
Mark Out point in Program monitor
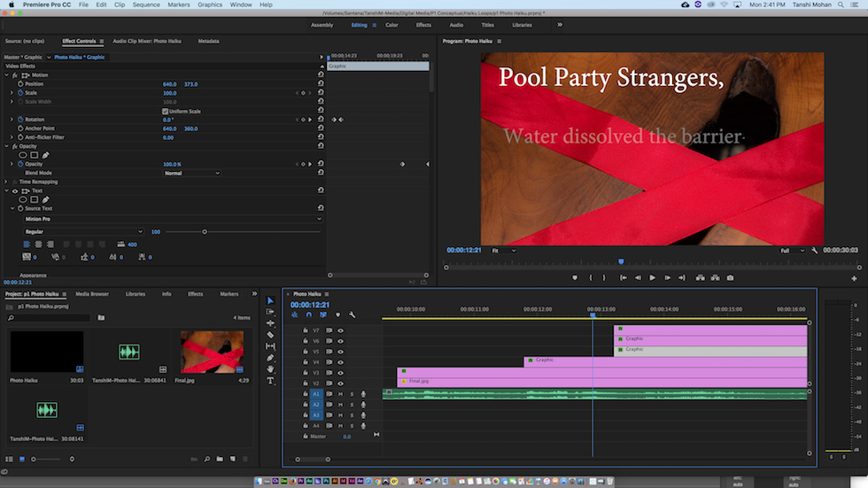604,278
